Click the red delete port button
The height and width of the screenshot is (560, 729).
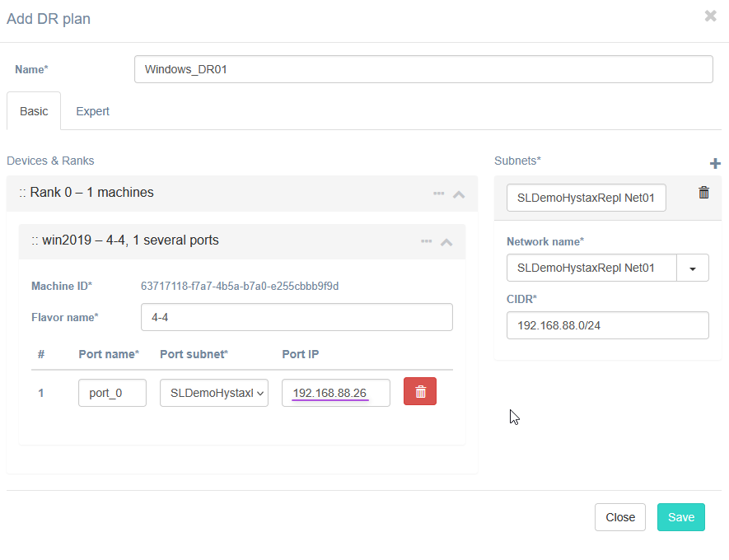[420, 392]
